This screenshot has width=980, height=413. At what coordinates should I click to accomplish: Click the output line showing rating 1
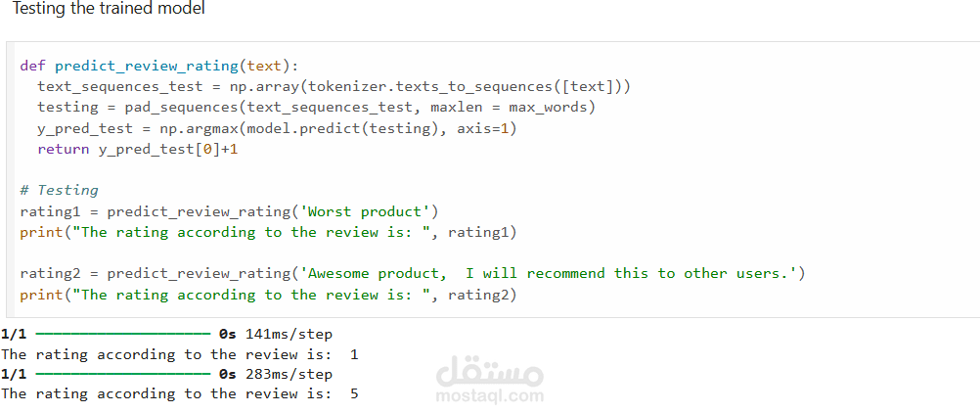point(179,354)
